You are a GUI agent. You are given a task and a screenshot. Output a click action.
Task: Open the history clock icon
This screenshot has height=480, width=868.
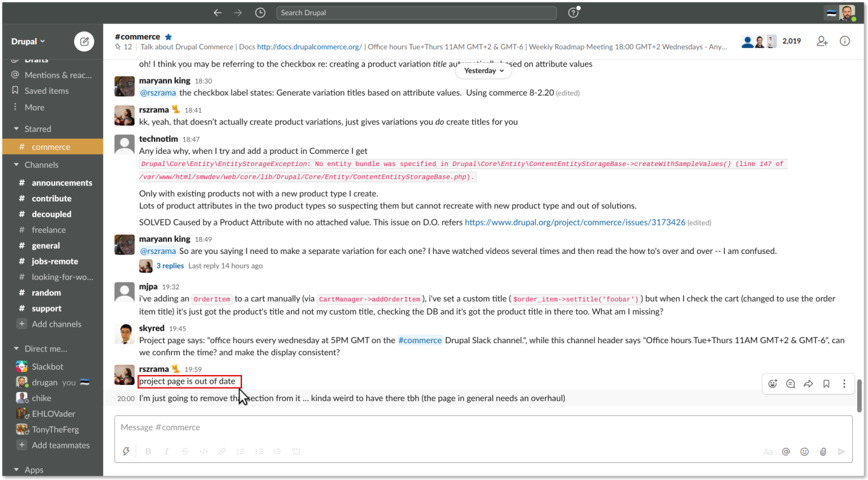[x=260, y=13]
